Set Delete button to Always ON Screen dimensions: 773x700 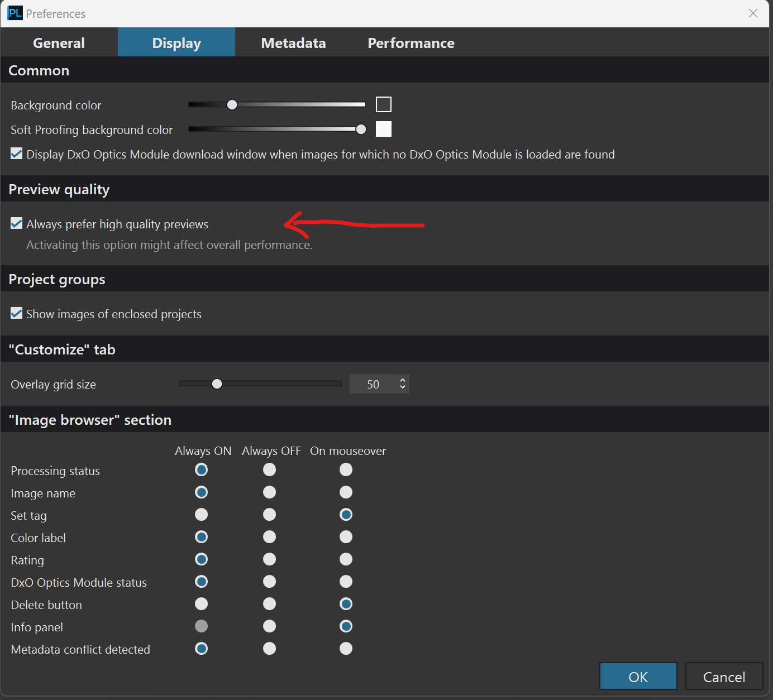coord(202,604)
